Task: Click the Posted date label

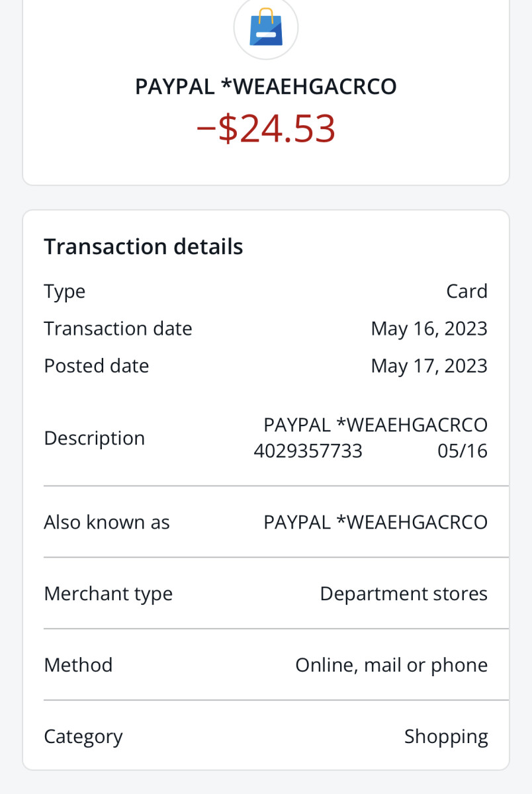Action: pyautogui.click(x=97, y=366)
